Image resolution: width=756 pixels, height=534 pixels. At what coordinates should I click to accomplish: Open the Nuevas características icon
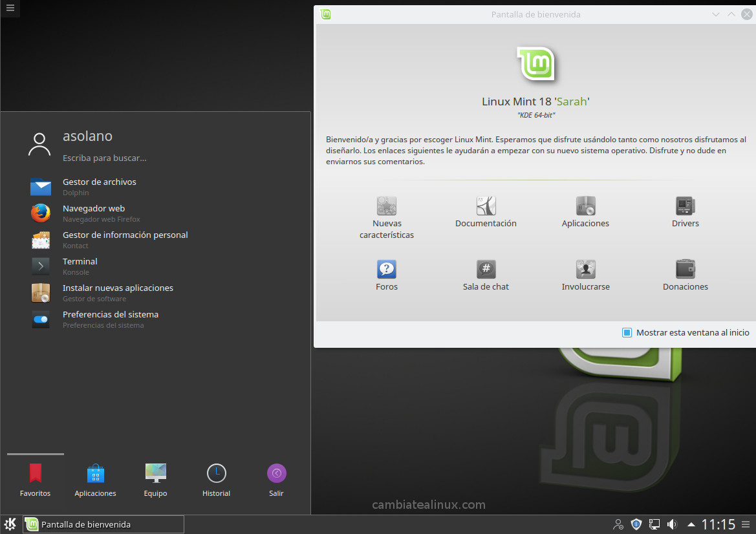click(387, 206)
